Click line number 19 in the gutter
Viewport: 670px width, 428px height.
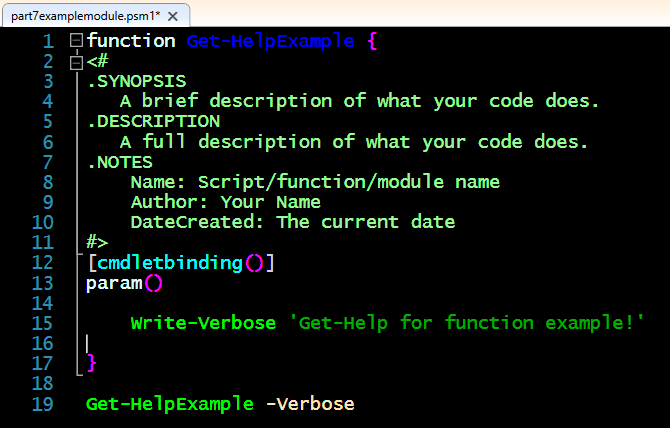point(42,404)
